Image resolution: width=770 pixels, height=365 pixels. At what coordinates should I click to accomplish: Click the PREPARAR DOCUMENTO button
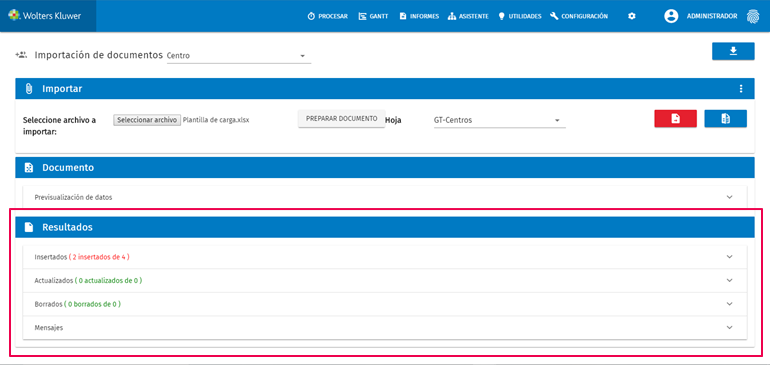pyautogui.click(x=341, y=119)
